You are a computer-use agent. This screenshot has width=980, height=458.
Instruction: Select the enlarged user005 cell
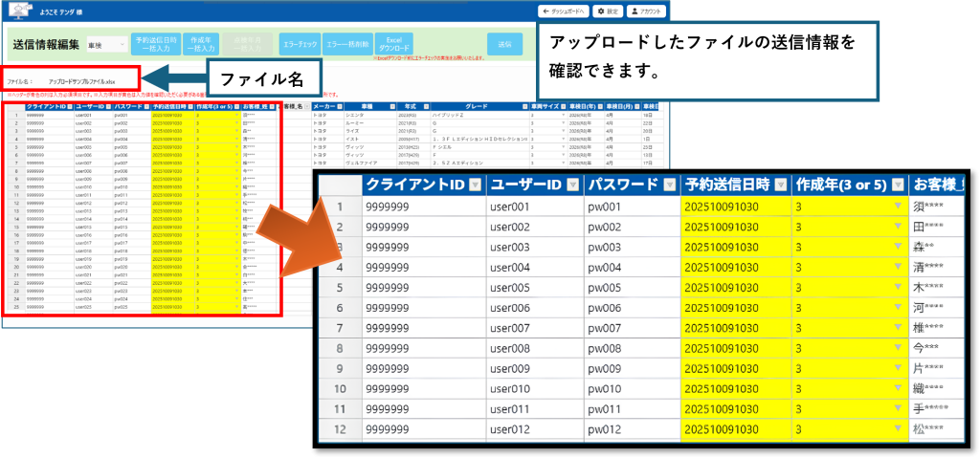coord(534,288)
